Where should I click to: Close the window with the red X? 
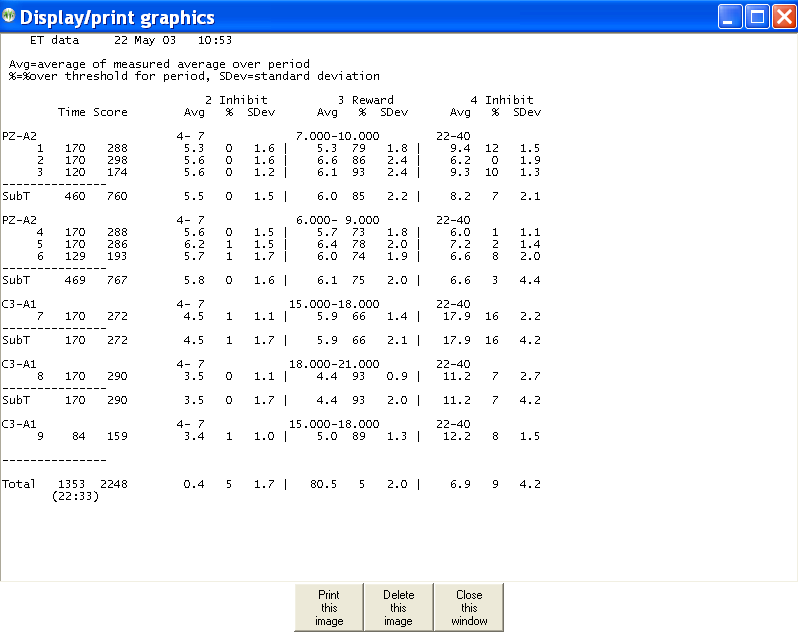[x=782, y=17]
